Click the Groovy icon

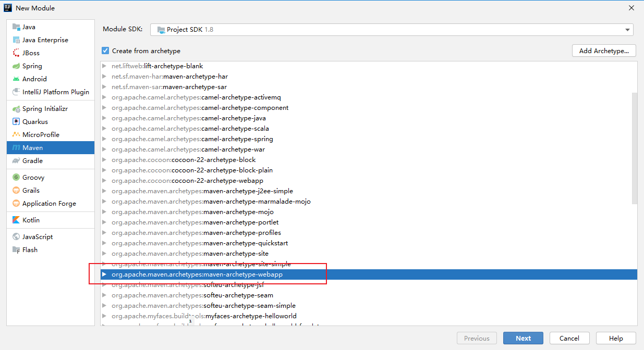point(16,178)
